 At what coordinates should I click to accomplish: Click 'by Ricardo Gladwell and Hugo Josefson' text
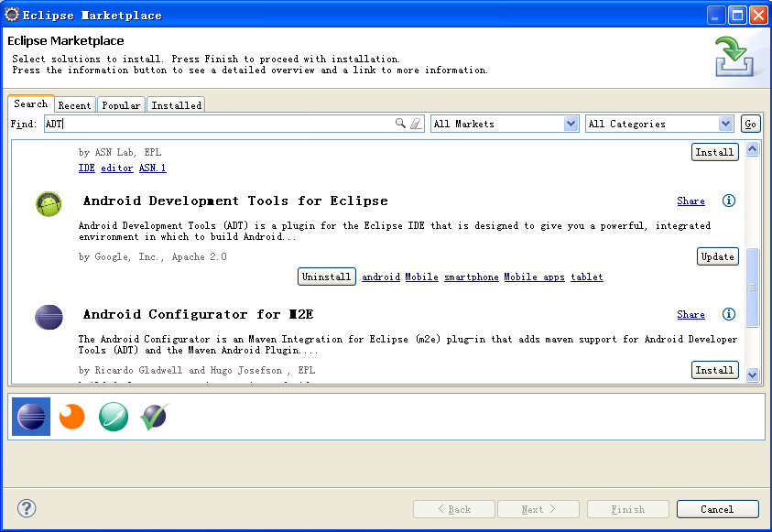(180, 370)
